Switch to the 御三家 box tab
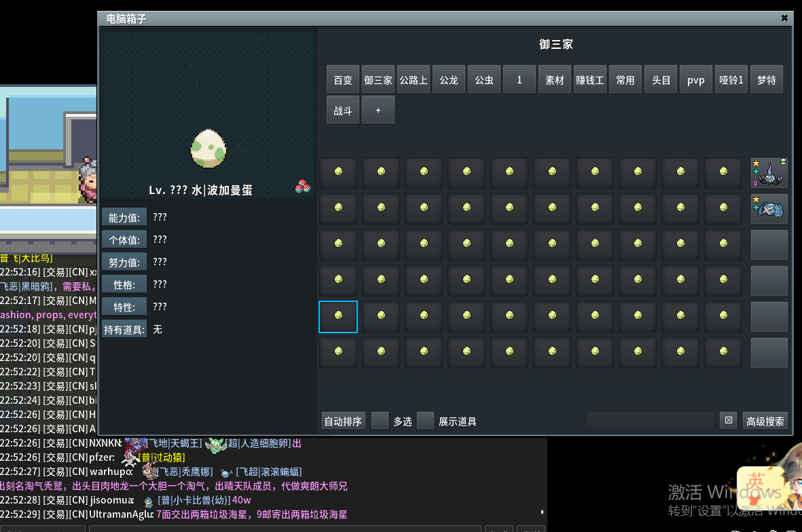802x532 pixels. pyautogui.click(x=378, y=79)
